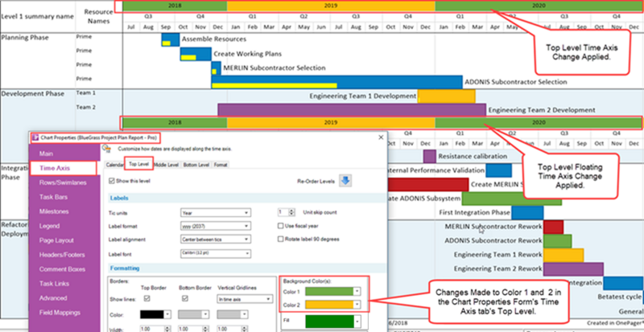The height and width of the screenshot is (332, 644).
Task: Click the Team 1 resource label
Action: click(x=86, y=93)
